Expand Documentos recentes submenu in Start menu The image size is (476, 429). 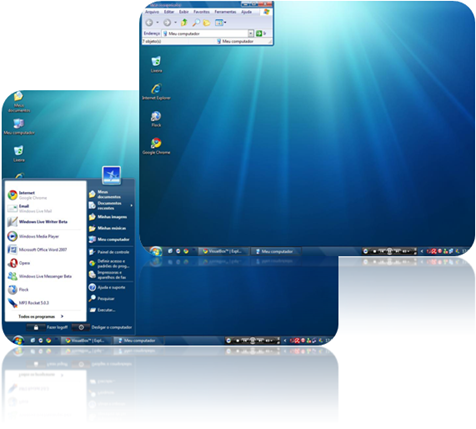[x=111, y=206]
